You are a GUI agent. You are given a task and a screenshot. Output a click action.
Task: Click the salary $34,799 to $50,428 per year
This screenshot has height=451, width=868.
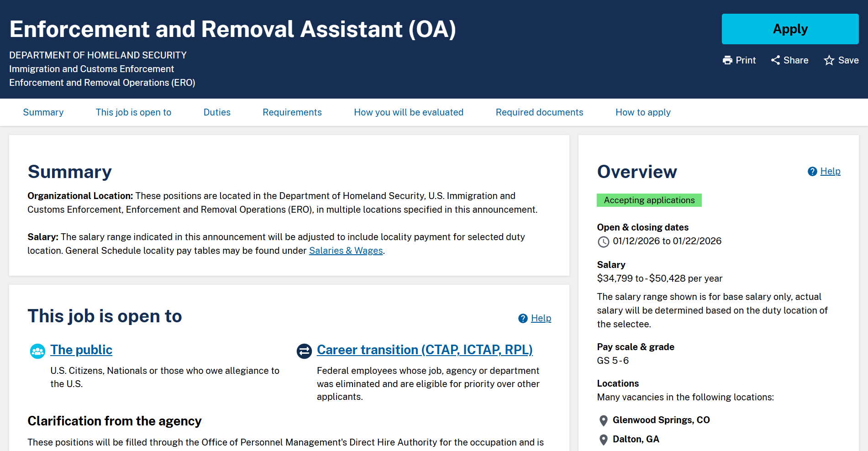point(659,278)
